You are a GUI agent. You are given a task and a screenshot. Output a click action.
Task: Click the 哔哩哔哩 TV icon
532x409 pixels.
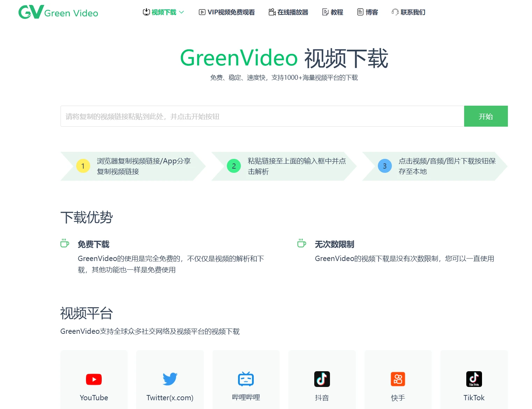[x=246, y=379]
